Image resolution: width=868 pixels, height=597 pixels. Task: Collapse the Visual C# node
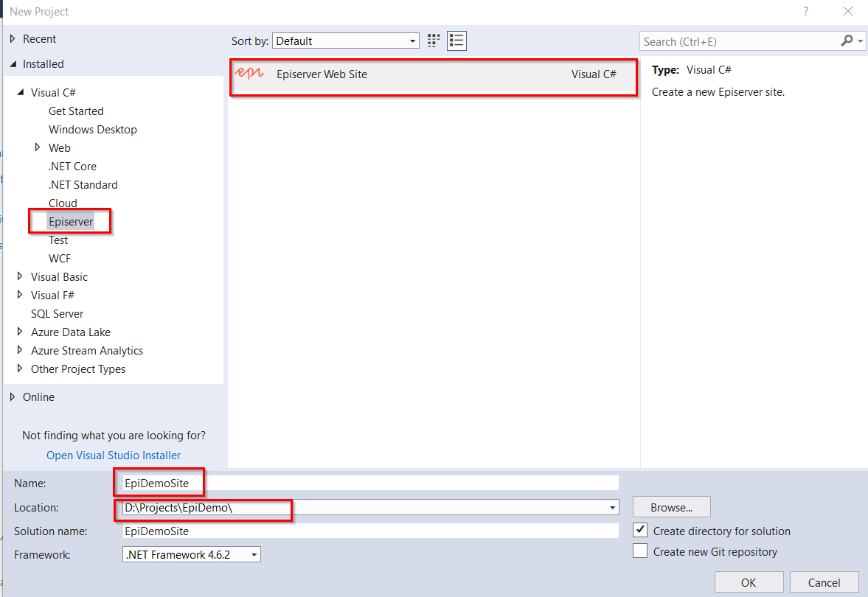pos(21,92)
